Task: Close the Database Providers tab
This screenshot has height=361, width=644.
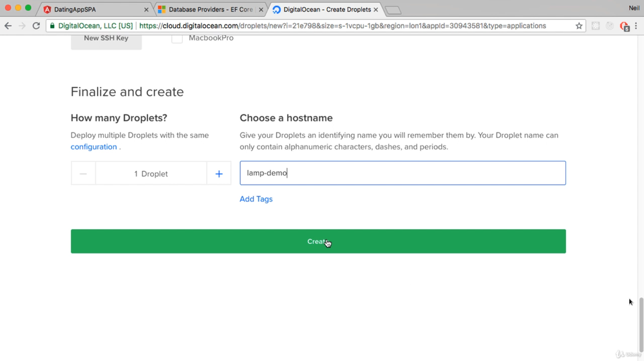Action: (x=261, y=10)
